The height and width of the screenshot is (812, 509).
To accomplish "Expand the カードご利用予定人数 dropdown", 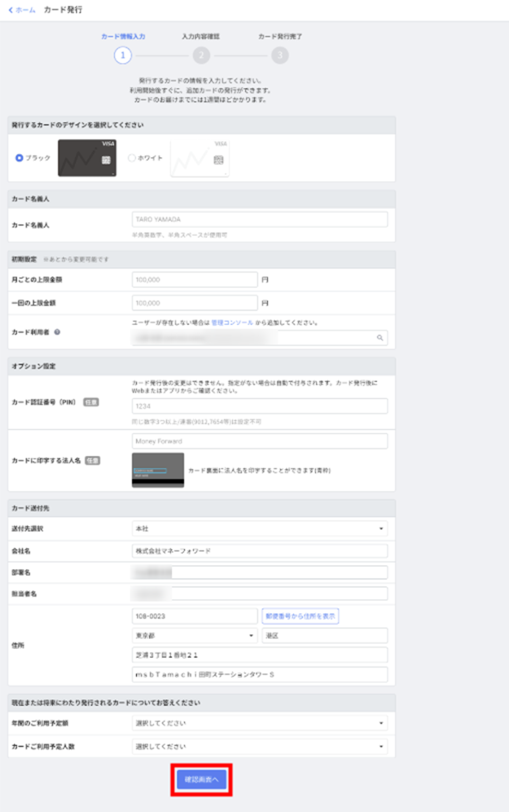I will (x=259, y=747).
